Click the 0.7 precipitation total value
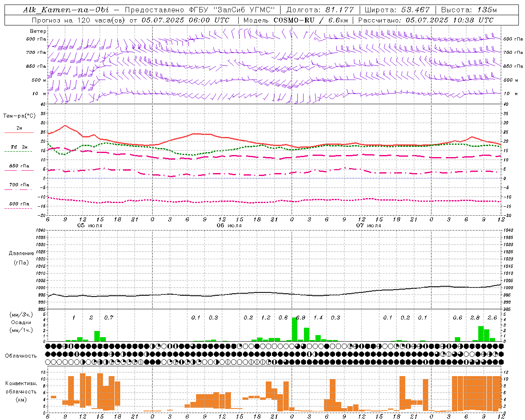This screenshot has width=525, height=420. 109,318
